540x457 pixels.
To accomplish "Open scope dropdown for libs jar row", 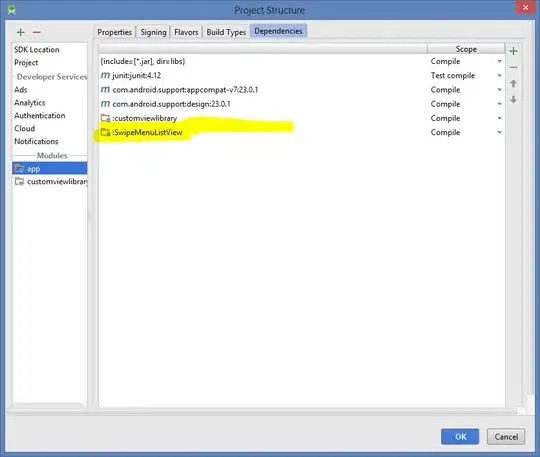I will click(x=499, y=61).
